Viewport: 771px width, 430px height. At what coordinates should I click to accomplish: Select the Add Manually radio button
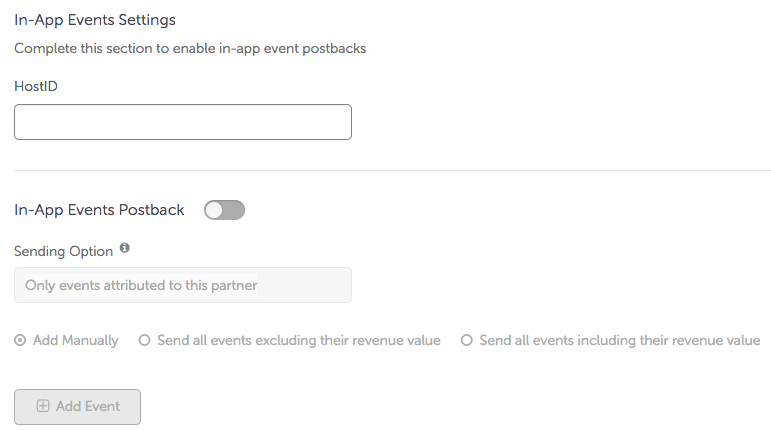(20, 340)
